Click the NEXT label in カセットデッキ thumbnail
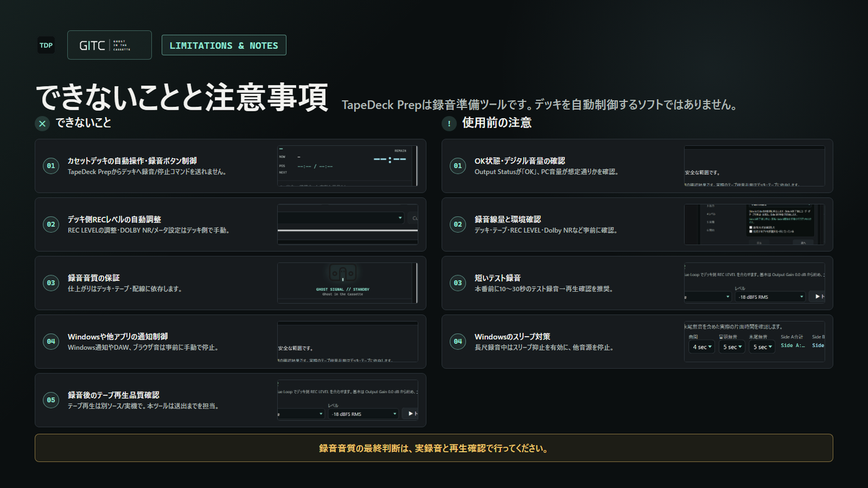868x488 pixels. pyautogui.click(x=283, y=172)
